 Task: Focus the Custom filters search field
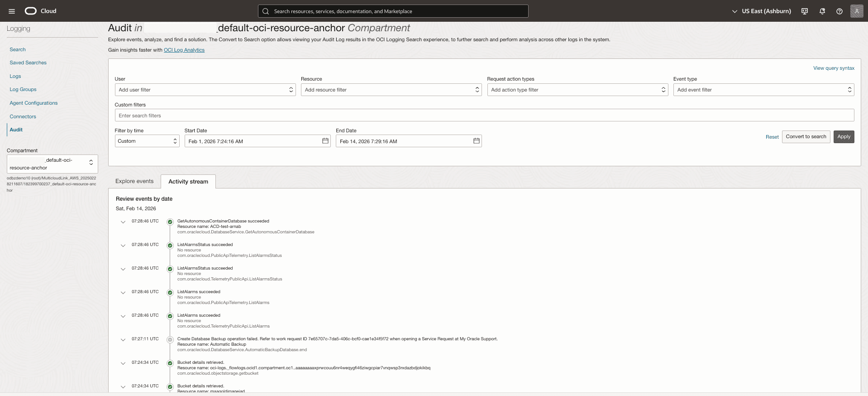point(484,116)
